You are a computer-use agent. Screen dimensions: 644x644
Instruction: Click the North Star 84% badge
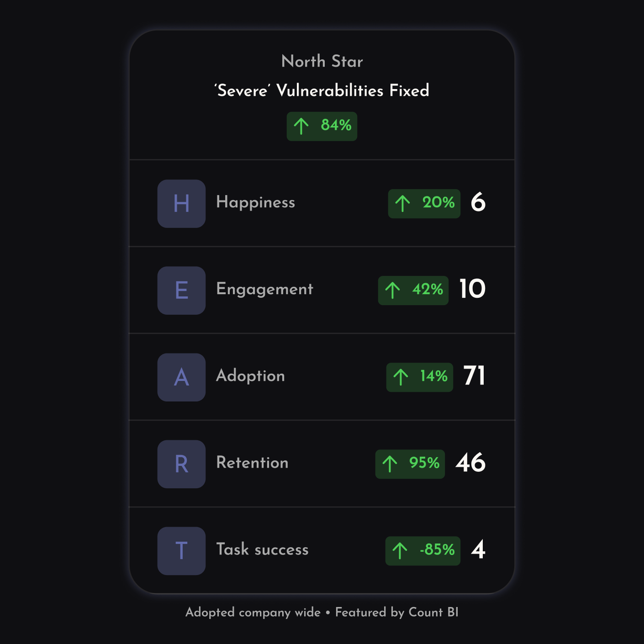pos(322,126)
